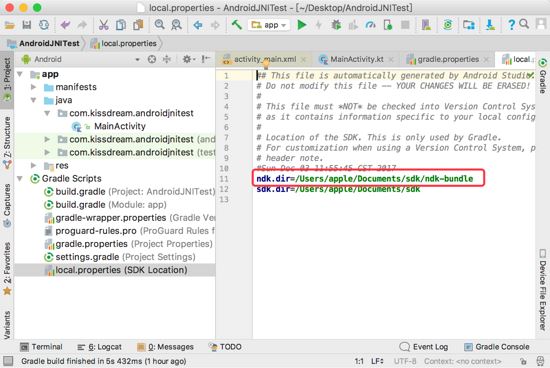Build project with the green hammer icon
550x368 pixels.
click(237, 25)
